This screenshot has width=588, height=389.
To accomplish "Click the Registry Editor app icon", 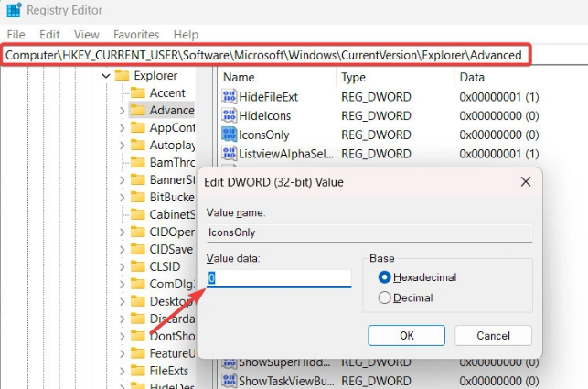I will coord(14,10).
